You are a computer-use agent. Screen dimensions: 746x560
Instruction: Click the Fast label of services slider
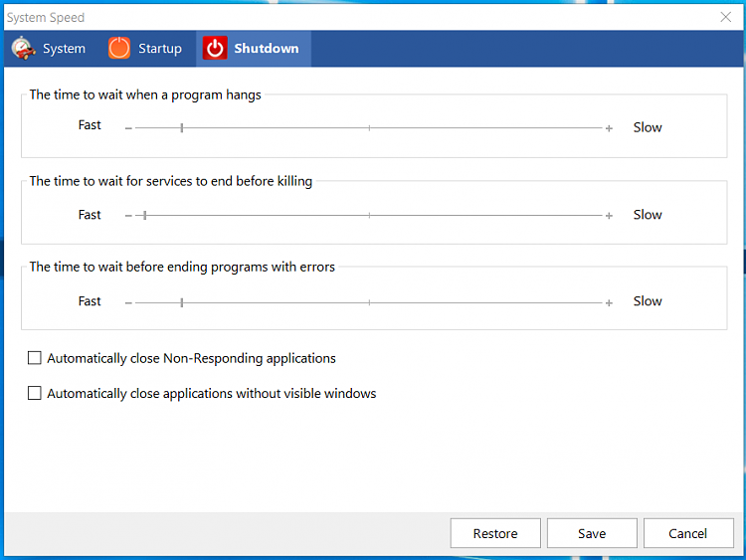click(90, 215)
